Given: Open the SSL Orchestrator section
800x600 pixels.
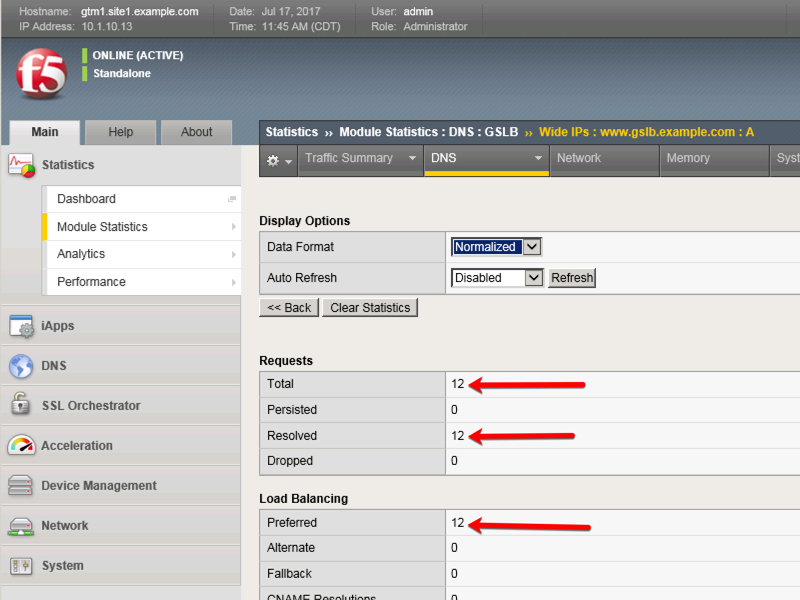Looking at the screenshot, I should [121, 406].
